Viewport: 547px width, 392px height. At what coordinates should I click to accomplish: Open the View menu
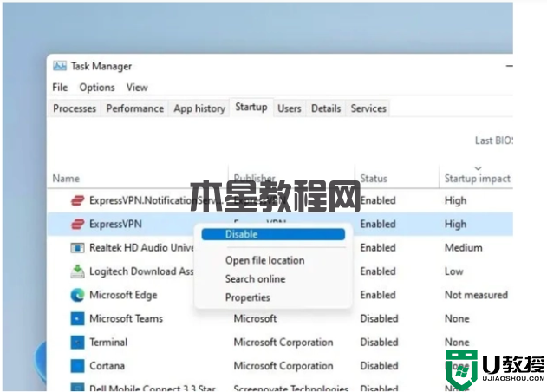pos(137,88)
